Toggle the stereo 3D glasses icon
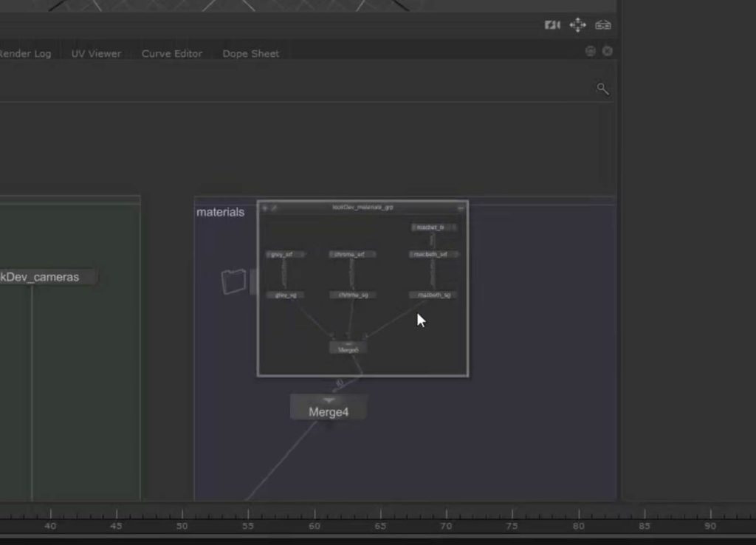 tap(603, 25)
